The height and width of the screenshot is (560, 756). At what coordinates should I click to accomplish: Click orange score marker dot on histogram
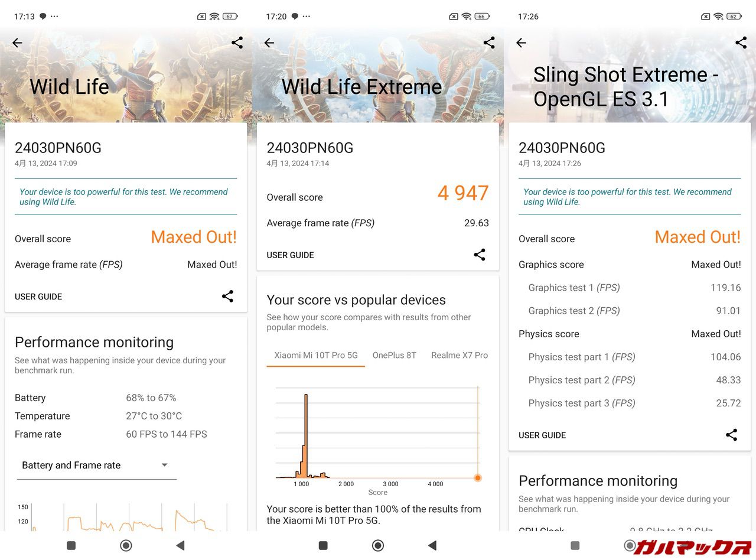478,478
